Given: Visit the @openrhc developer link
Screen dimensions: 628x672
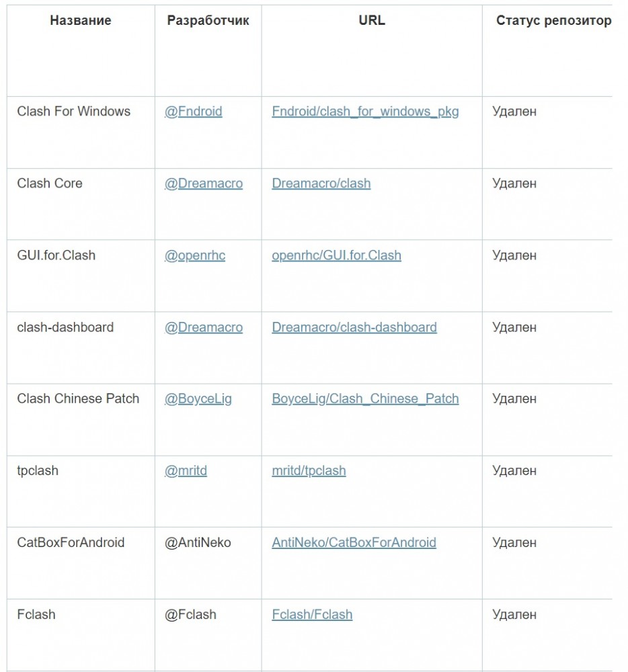Looking at the screenshot, I should click(194, 255).
